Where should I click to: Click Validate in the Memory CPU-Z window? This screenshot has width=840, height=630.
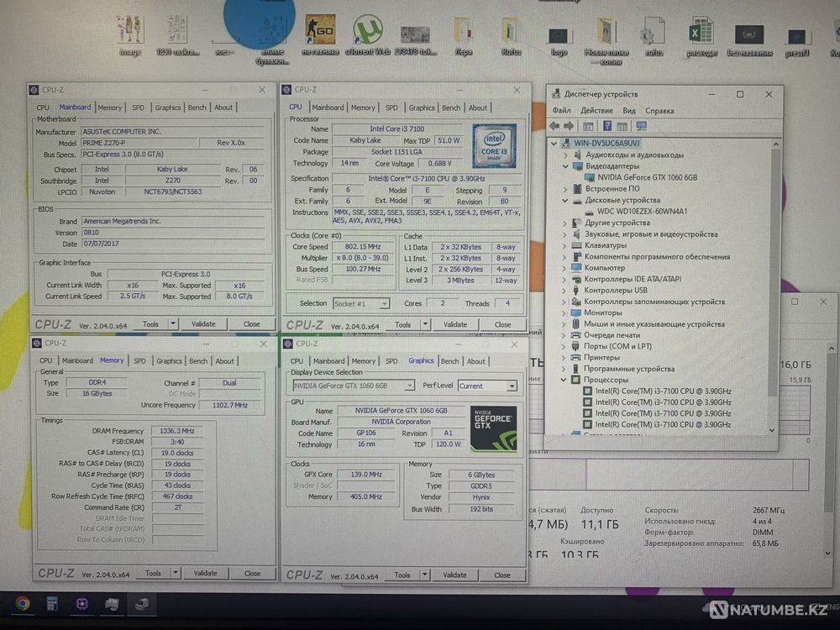(205, 573)
